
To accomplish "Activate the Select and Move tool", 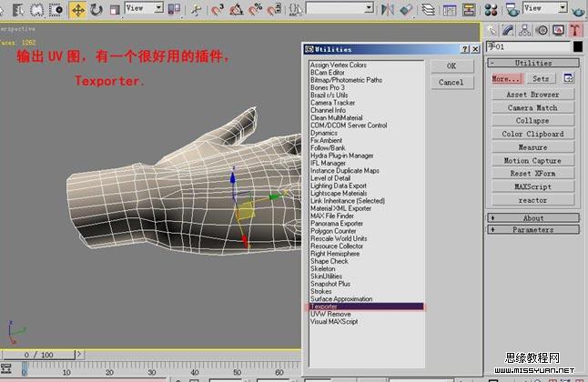I will [78, 10].
